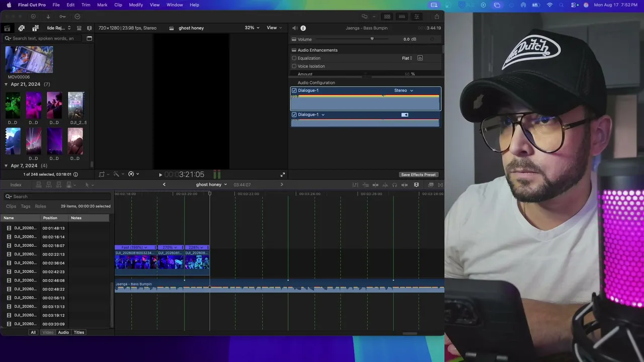Go forward in timeline history arrow
644x362 pixels.
tap(281, 185)
